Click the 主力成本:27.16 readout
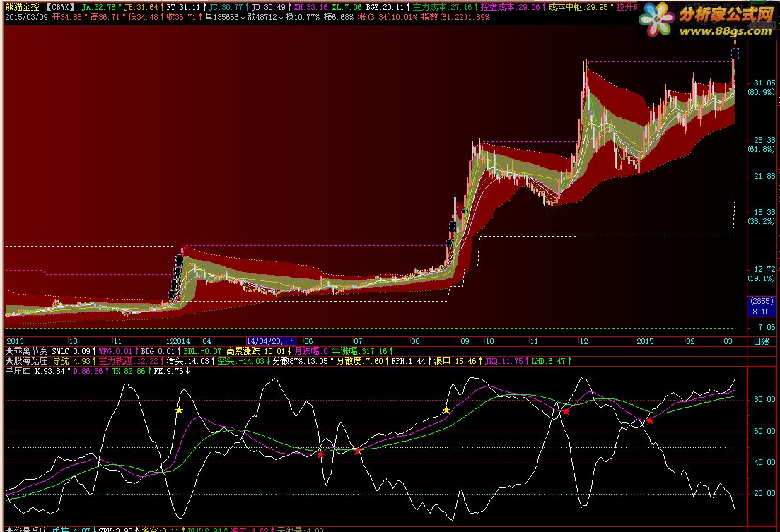Viewport: 780px width, 532px height. click(442, 7)
